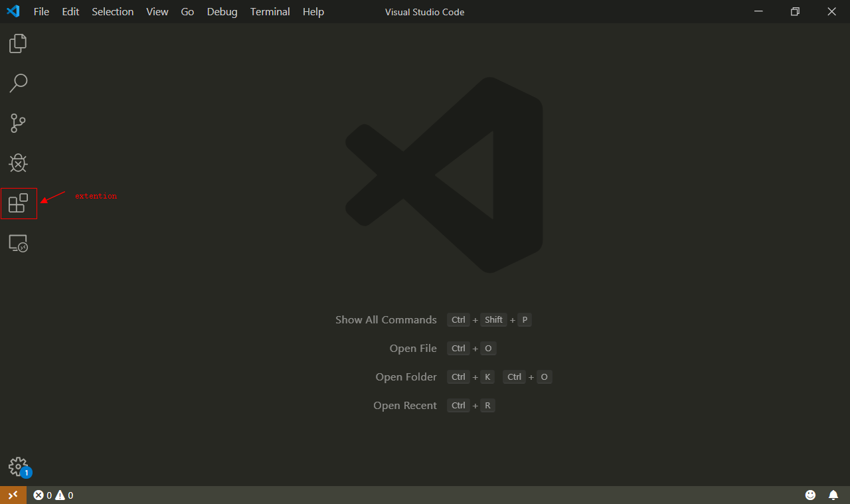Open the Terminal menu

click(x=270, y=11)
